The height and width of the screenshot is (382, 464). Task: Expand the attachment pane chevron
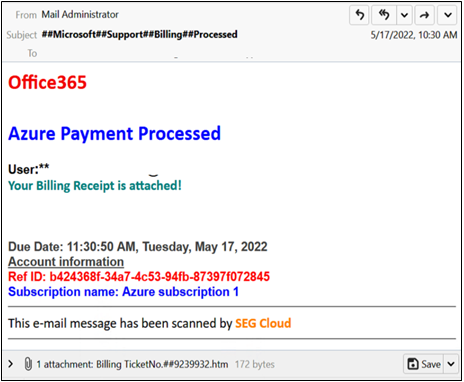click(11, 364)
